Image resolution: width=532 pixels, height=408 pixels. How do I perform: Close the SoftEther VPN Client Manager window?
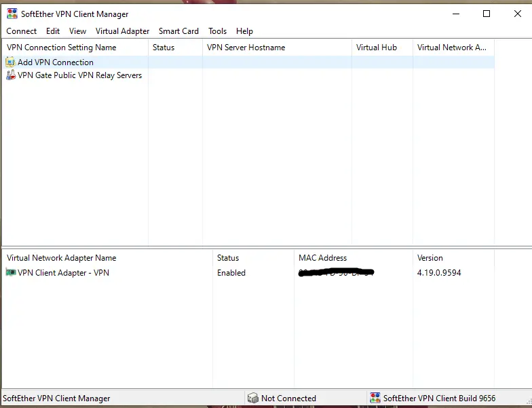[517, 14]
